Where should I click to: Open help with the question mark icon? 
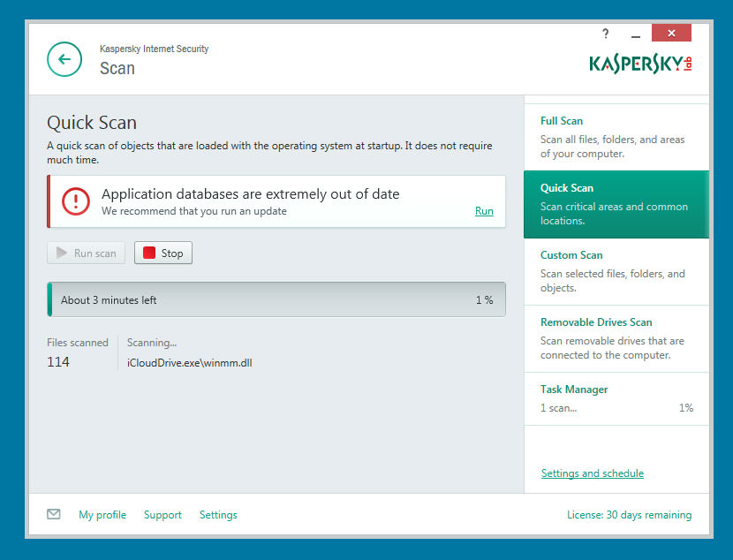[x=605, y=34]
